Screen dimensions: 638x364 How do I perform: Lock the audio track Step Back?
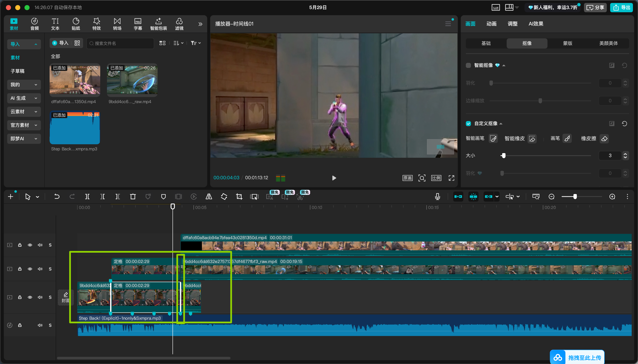[20, 325]
